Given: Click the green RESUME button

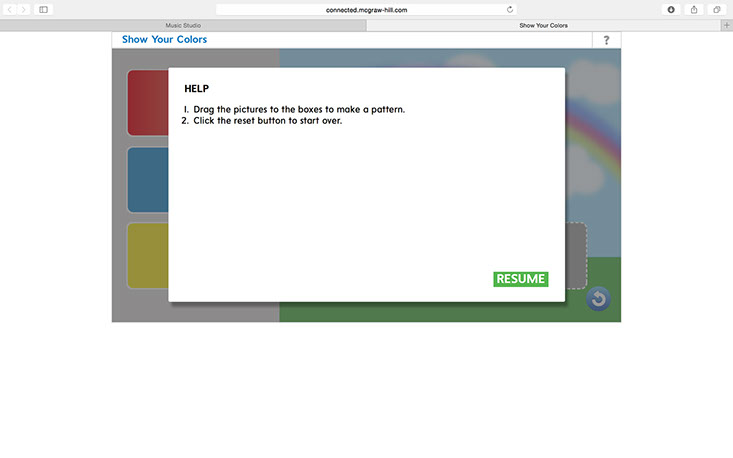Looking at the screenshot, I should 521,279.
